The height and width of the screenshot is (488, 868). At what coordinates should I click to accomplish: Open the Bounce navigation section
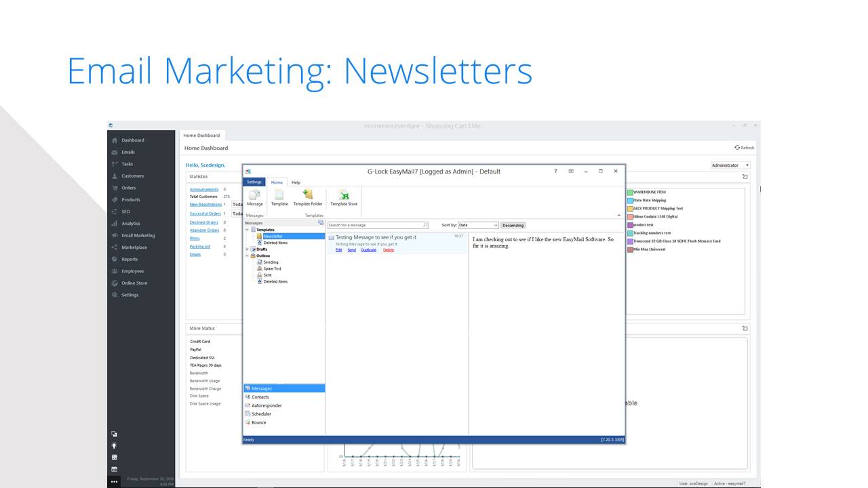pos(284,422)
